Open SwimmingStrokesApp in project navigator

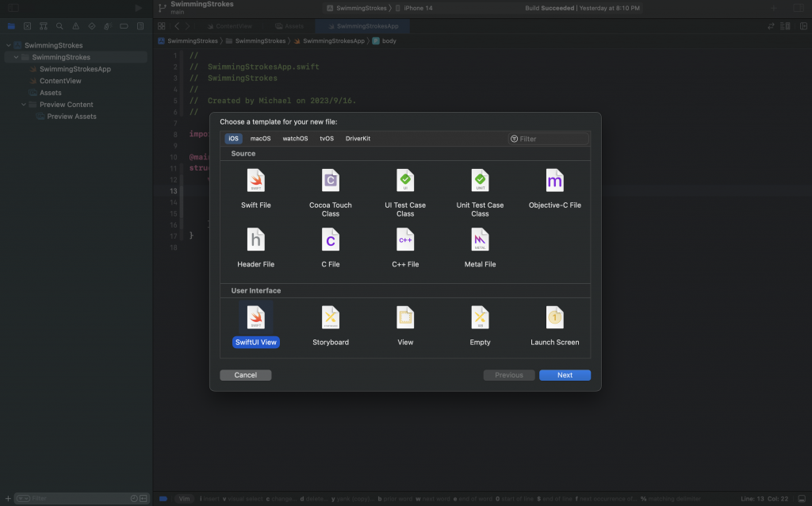pyautogui.click(x=75, y=69)
